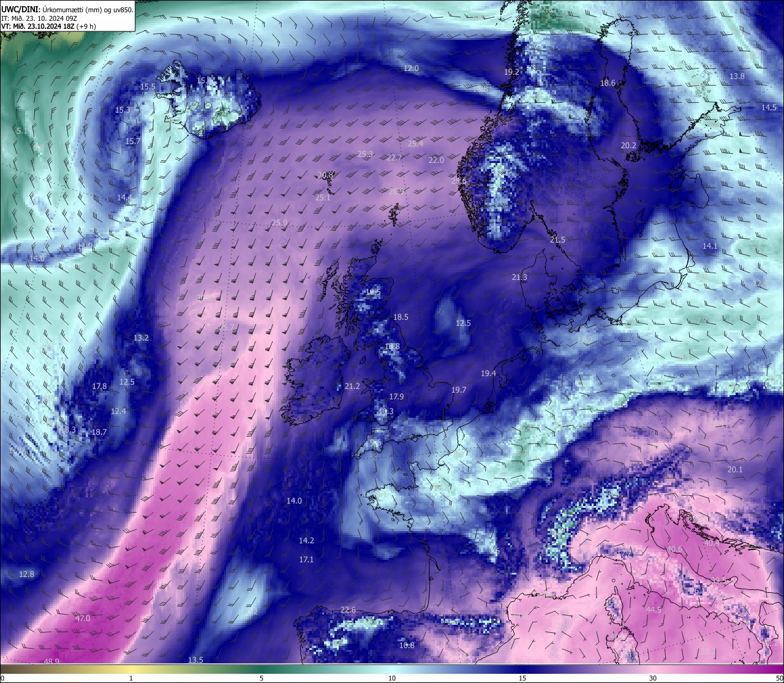Click the 18.7 value in the western Atlantic
Screen dimensions: 784x683
(99, 432)
